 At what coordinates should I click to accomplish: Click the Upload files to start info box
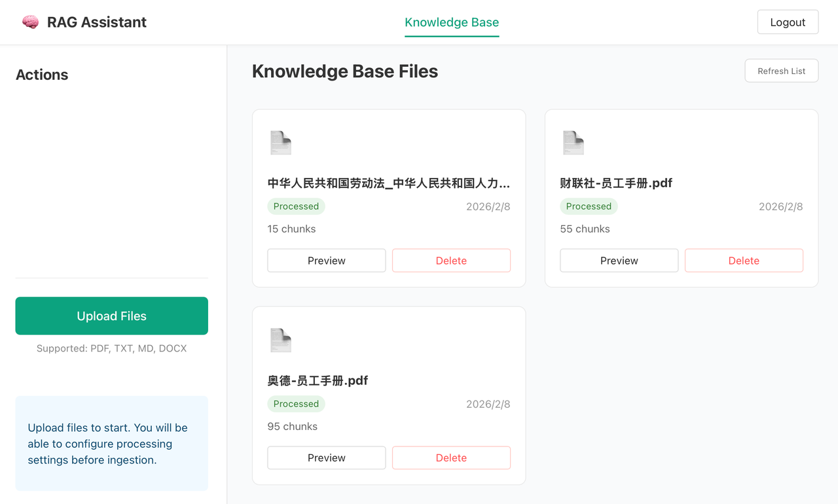point(112,443)
